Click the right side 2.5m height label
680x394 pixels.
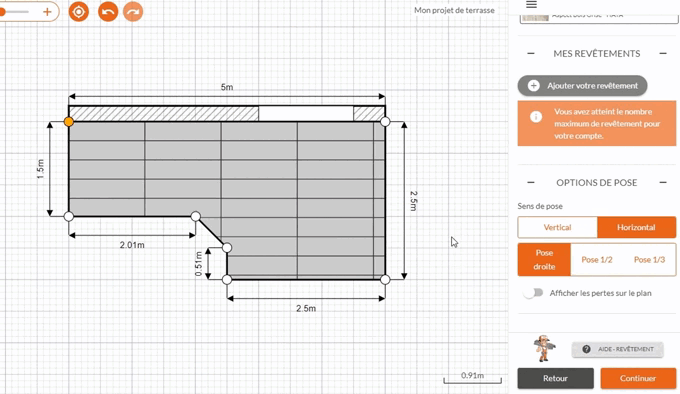tap(413, 201)
